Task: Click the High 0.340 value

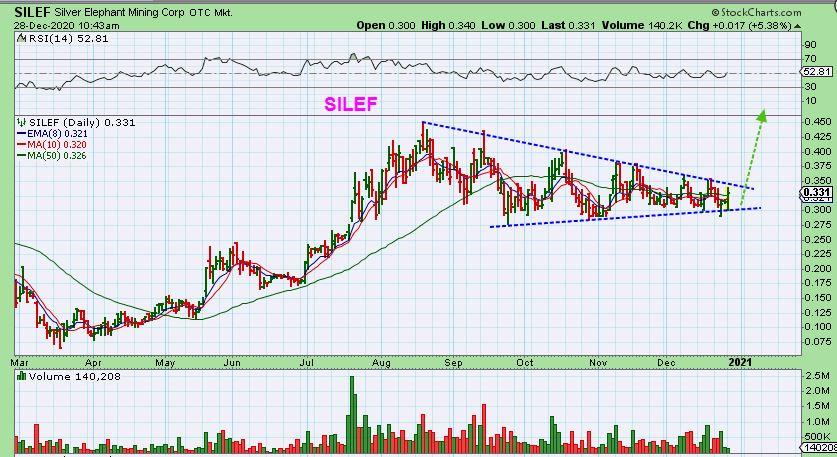Action: click(x=448, y=25)
